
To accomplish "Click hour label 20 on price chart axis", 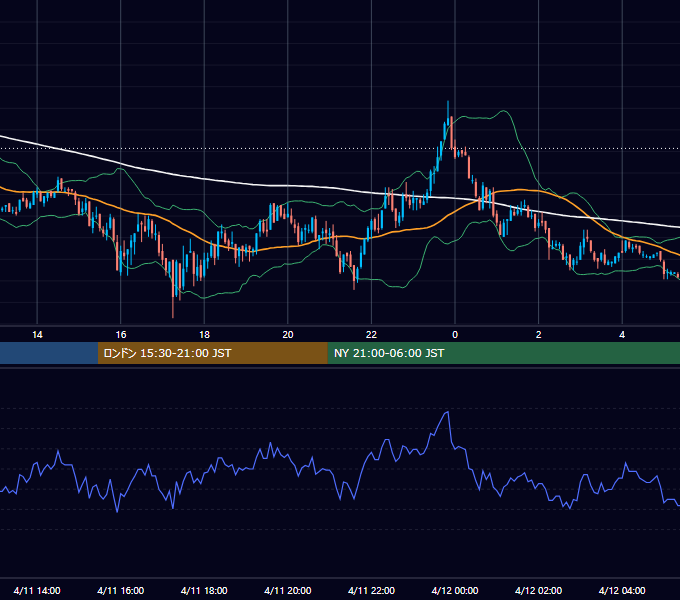I will point(288,335).
